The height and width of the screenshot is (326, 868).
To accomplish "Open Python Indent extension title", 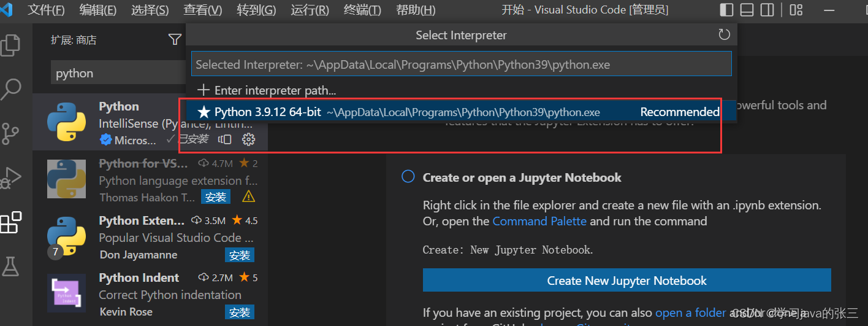I will (x=139, y=277).
